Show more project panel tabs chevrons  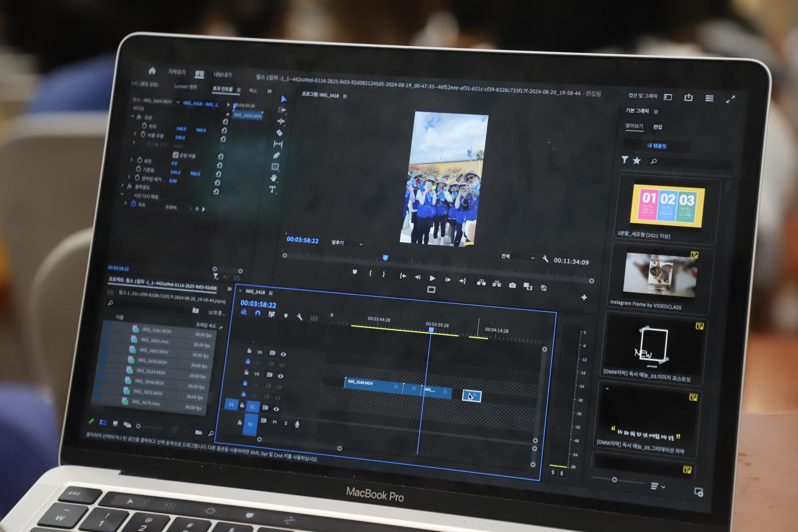229,289
